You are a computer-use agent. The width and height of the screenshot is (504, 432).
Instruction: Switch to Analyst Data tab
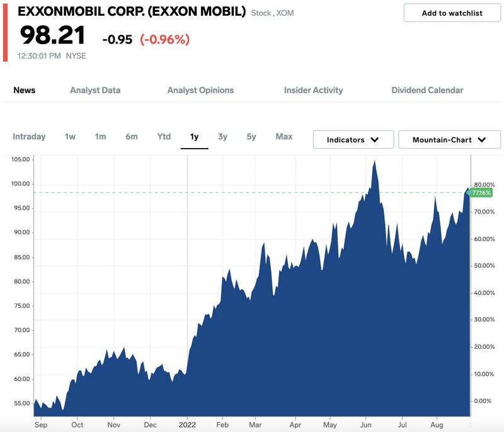pyautogui.click(x=95, y=90)
